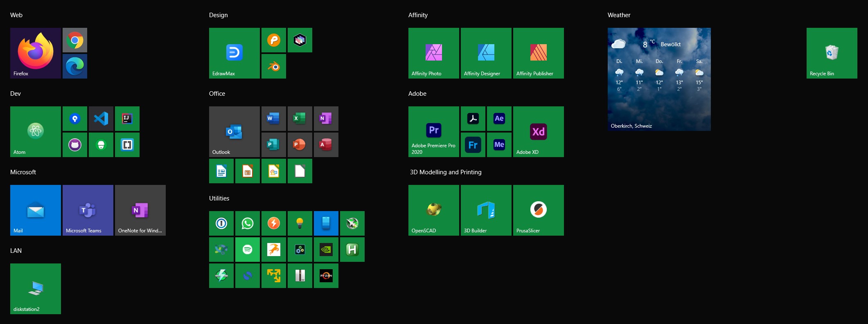The image size is (868, 324).
Task: Launch the green H AutoHotkey tile
Action: coord(352,250)
